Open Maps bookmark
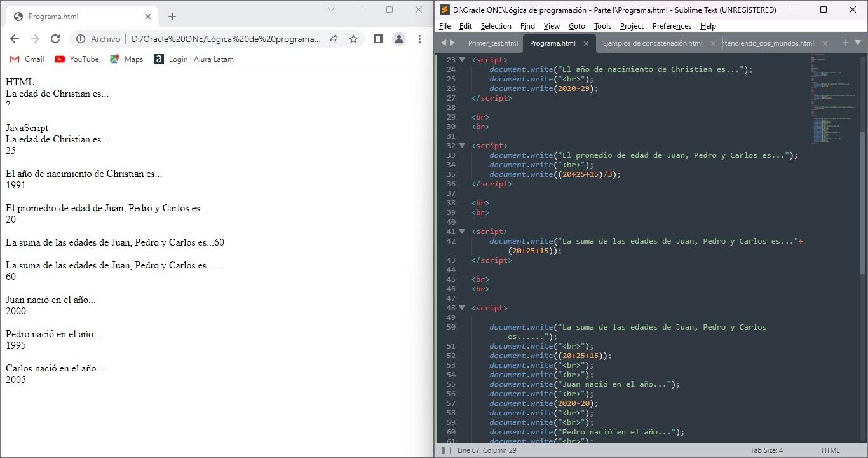 pos(126,59)
